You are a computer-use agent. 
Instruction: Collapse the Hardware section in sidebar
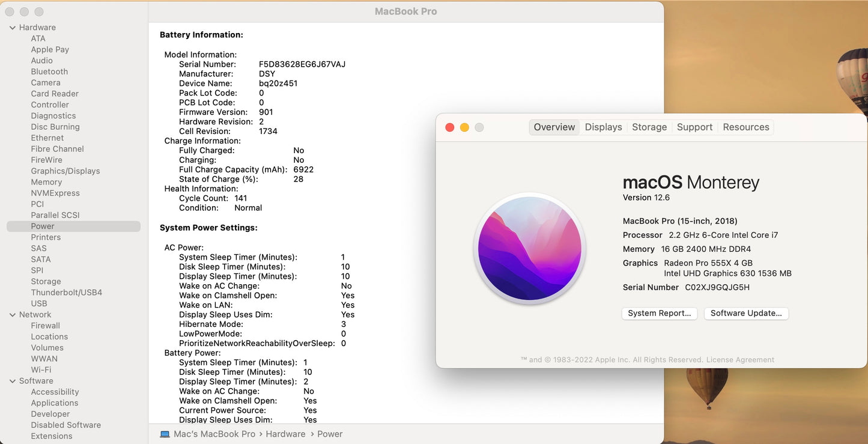[x=13, y=28]
